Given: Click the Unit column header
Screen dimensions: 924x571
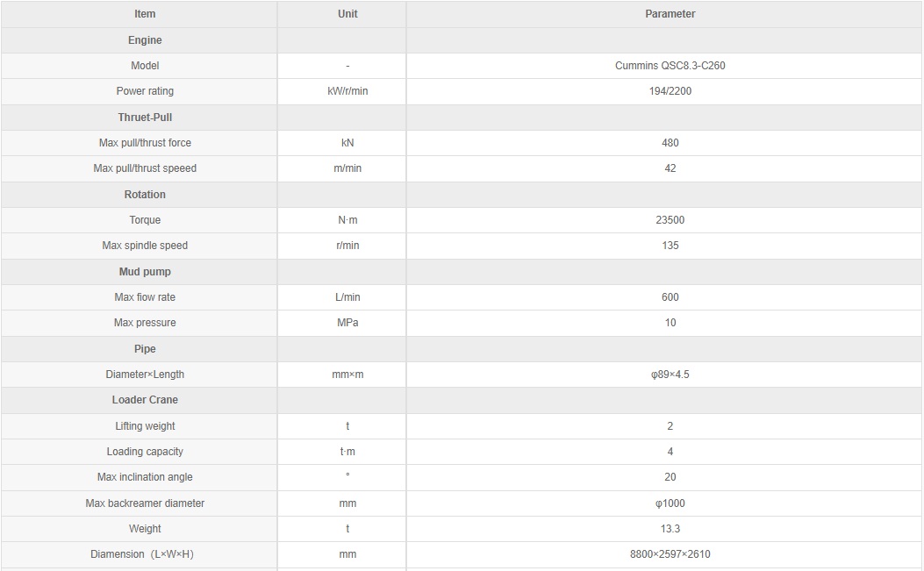Looking at the screenshot, I should 347,14.
